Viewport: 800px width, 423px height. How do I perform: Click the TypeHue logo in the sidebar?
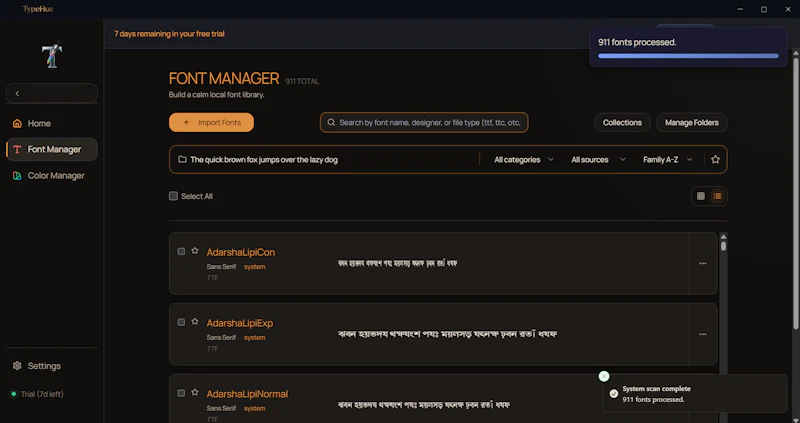tap(52, 55)
